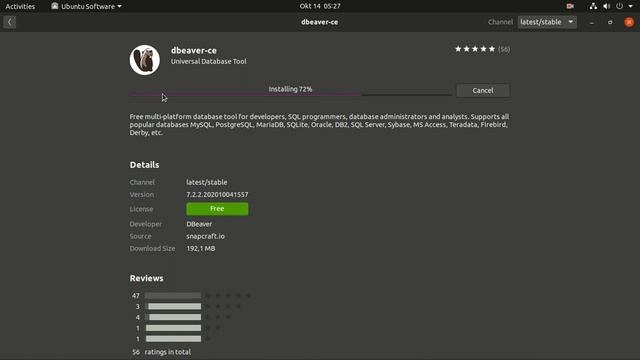Click the Reviews section heading
The height and width of the screenshot is (360, 640).
click(147, 278)
